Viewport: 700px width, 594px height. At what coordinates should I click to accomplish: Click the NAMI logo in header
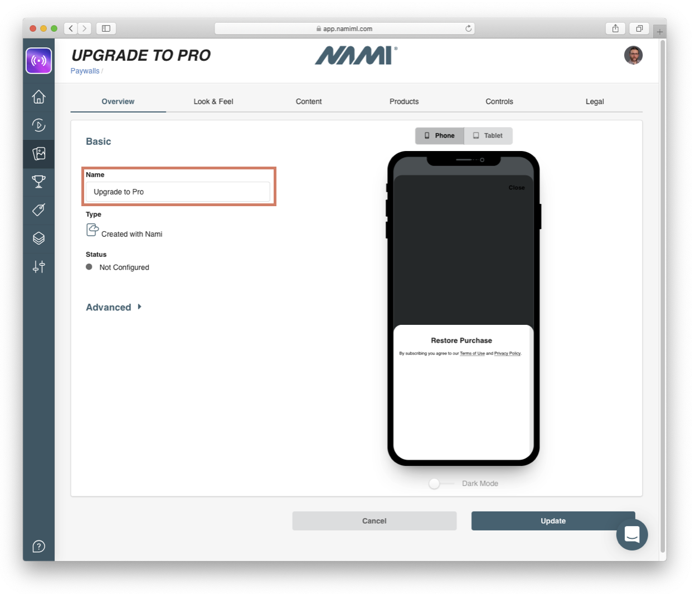pos(356,55)
